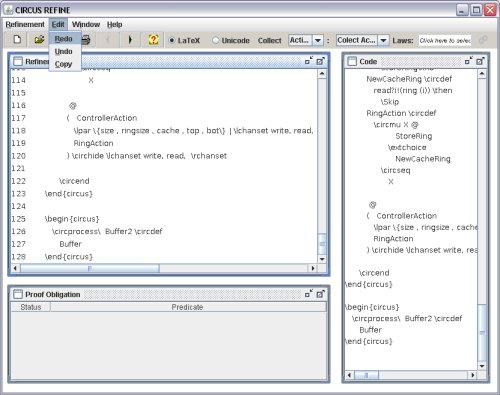Image resolution: width=500 pixels, height=395 pixels.
Task: Maximize the Code internal panel
Action: click(480, 61)
